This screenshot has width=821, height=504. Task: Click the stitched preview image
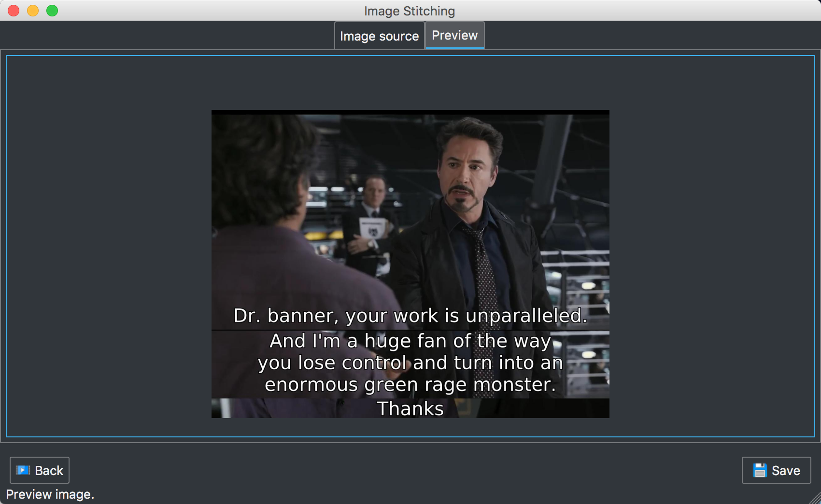[410, 264]
